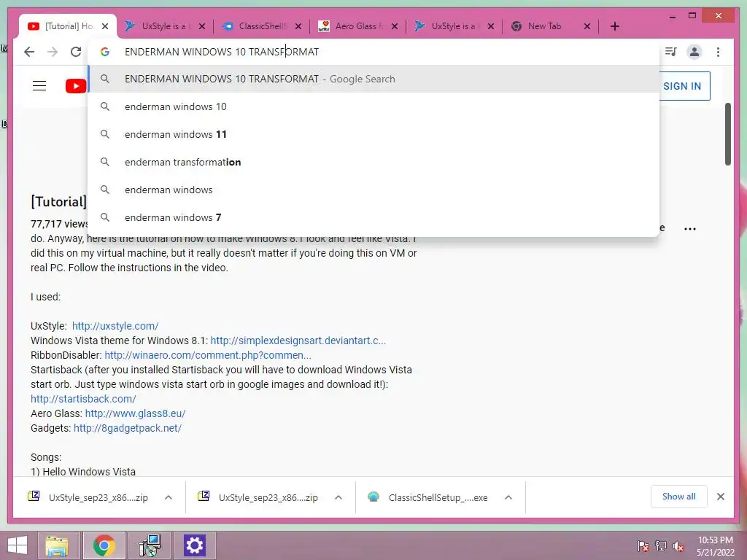Open the YouTube hamburger guide menu
The width and height of the screenshot is (747, 560).
39,86
